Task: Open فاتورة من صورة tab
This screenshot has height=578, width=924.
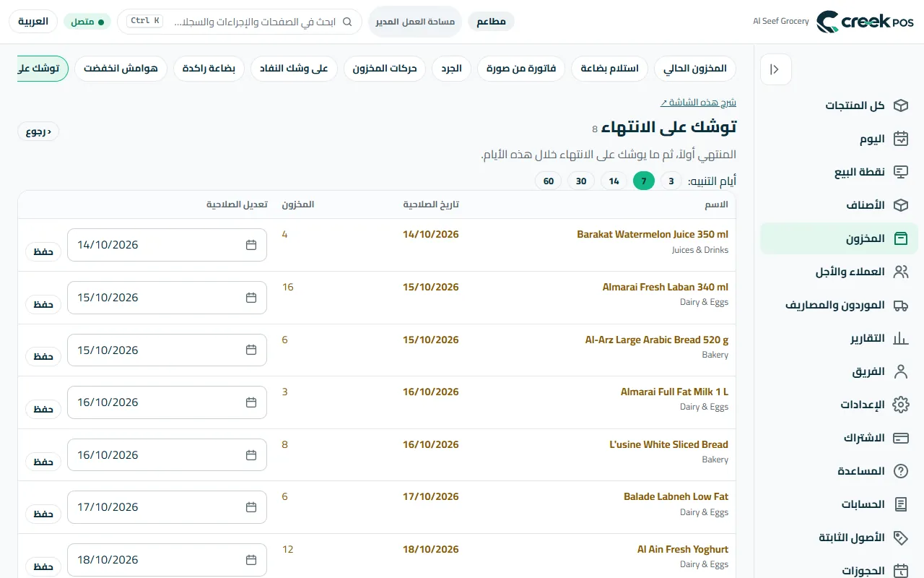Action: click(521, 69)
